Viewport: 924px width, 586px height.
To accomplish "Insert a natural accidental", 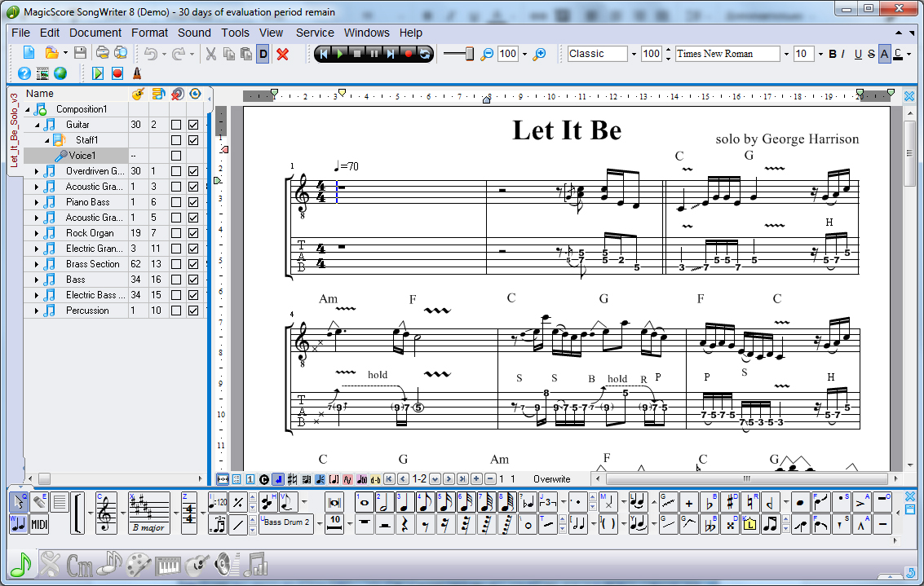I will tap(749, 502).
